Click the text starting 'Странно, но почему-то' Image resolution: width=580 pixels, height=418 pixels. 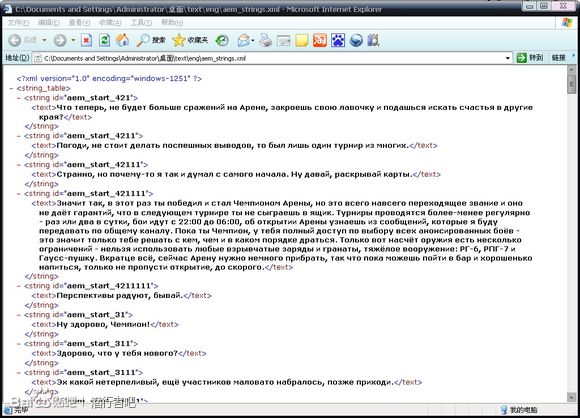[x=234, y=174]
